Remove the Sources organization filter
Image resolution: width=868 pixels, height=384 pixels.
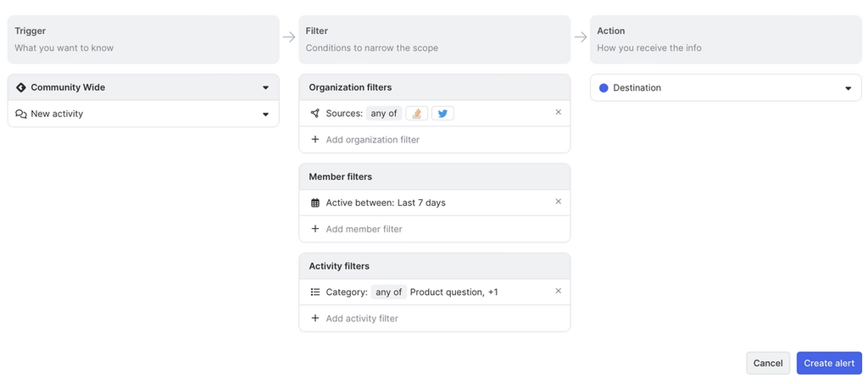click(558, 112)
